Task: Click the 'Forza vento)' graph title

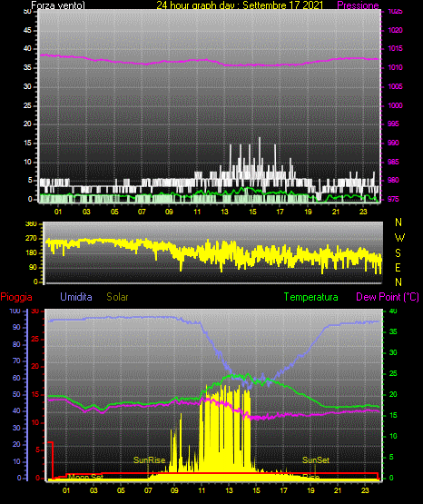Action: (58, 5)
